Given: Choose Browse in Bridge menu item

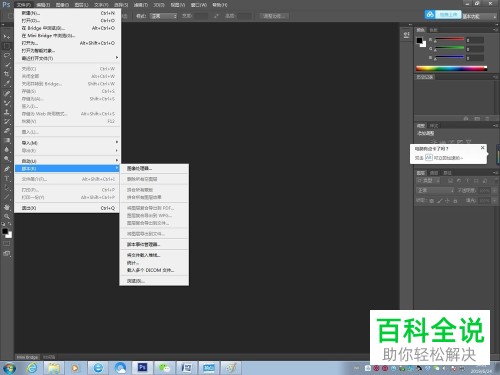Looking at the screenshot, I should (67, 28).
